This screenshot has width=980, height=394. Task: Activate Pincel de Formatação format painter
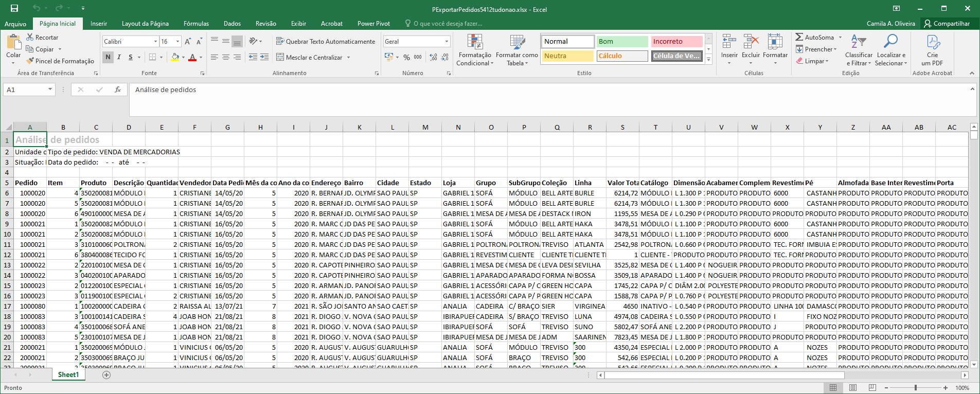60,61
